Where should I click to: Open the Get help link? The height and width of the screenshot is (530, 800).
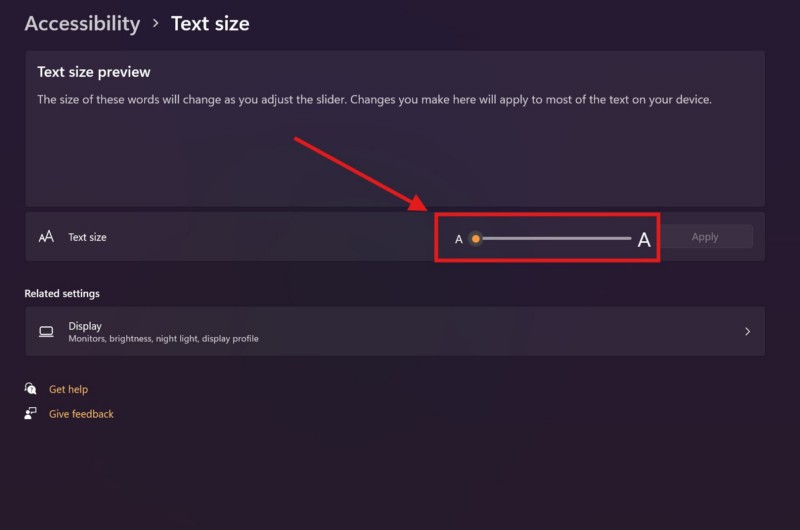(68, 389)
